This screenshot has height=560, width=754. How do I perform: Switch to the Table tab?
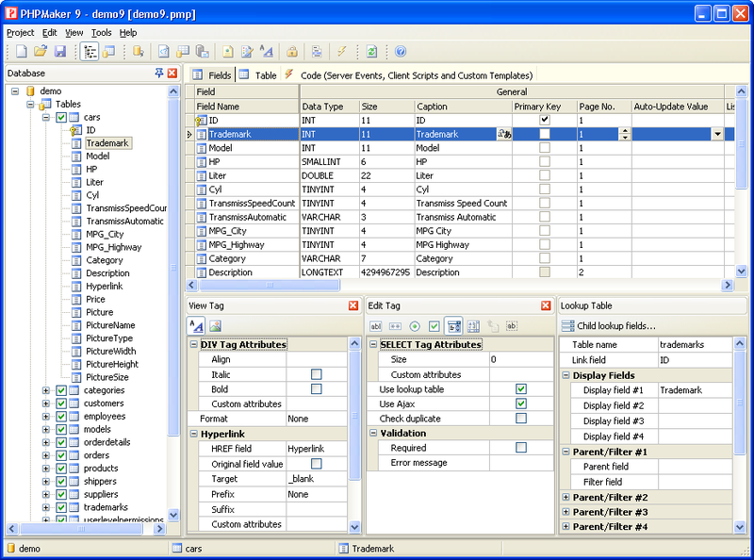(258, 75)
